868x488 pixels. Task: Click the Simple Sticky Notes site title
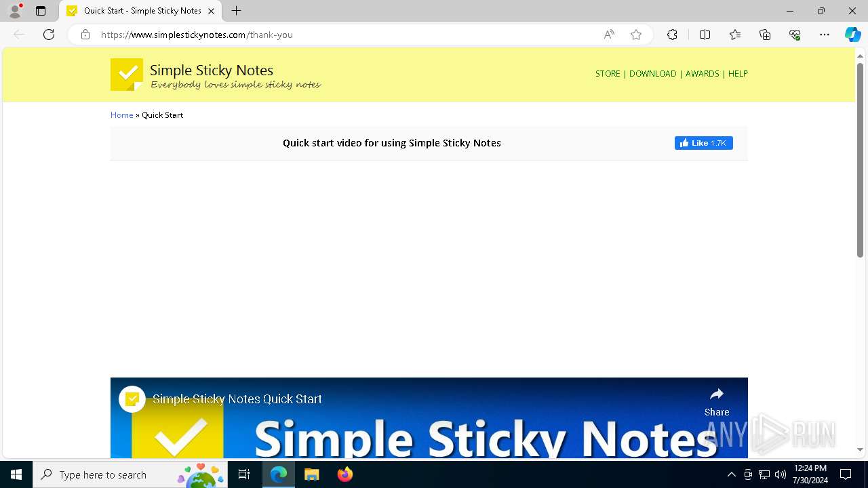click(212, 70)
